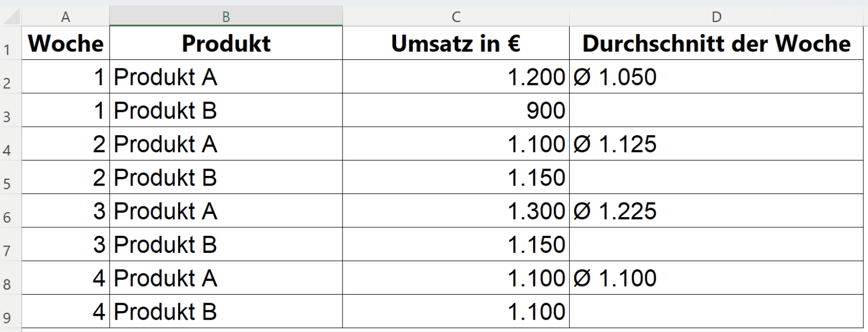Select column header A labeled Woche
The width and height of the screenshot is (868, 332).
[66, 15]
